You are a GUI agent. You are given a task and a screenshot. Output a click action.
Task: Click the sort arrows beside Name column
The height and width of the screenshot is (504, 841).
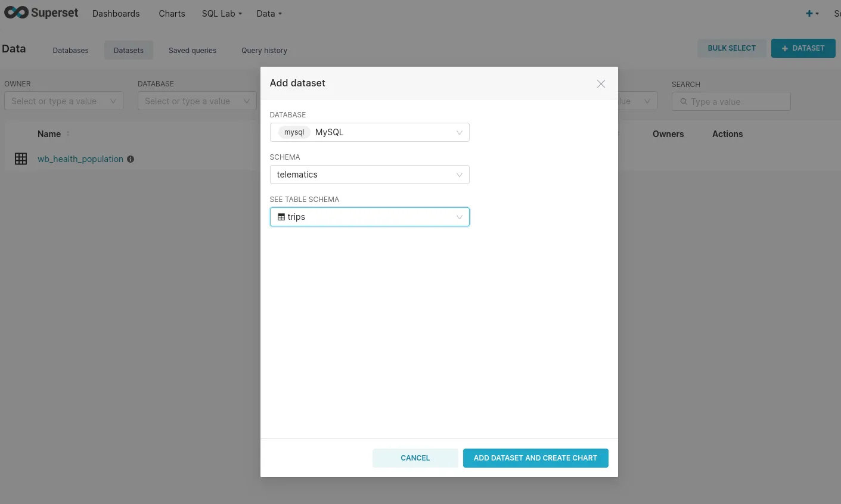point(68,134)
